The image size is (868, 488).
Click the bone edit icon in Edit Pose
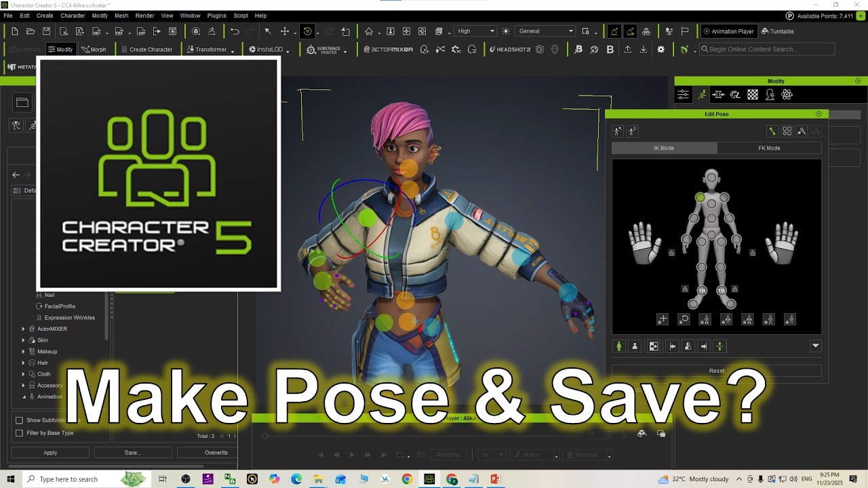[x=772, y=131]
